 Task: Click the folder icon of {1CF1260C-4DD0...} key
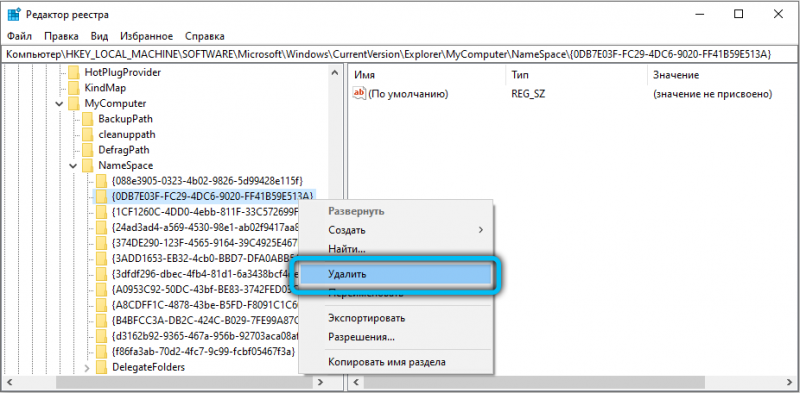(x=102, y=212)
